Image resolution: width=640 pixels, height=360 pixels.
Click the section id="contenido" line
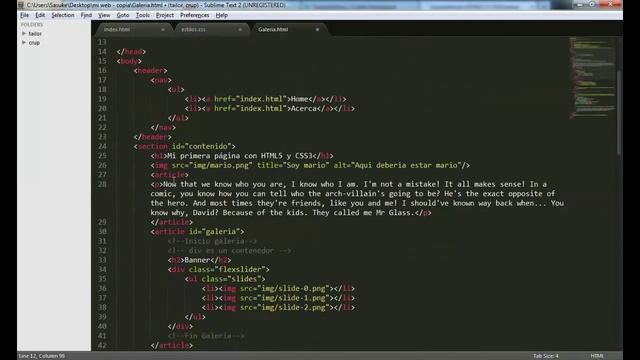click(184, 146)
